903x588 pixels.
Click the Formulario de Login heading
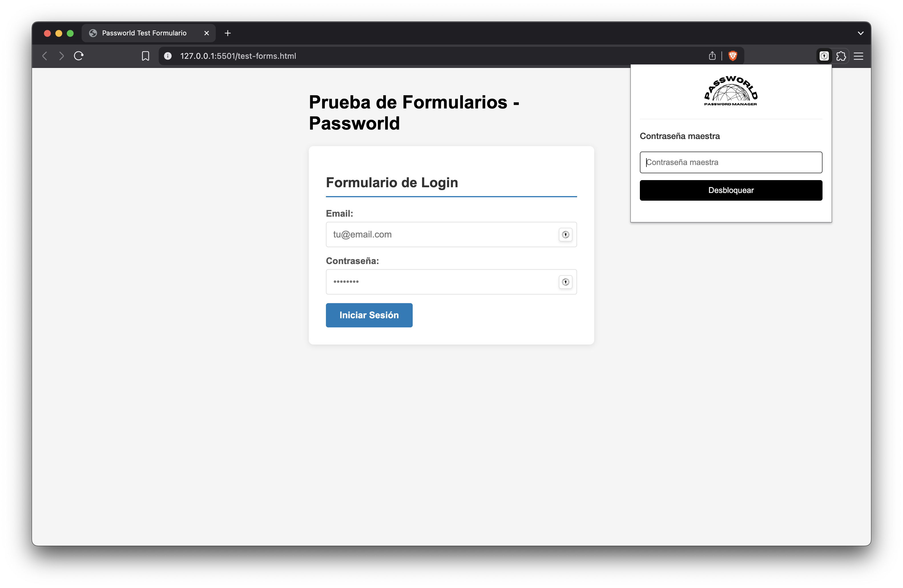pos(392,182)
